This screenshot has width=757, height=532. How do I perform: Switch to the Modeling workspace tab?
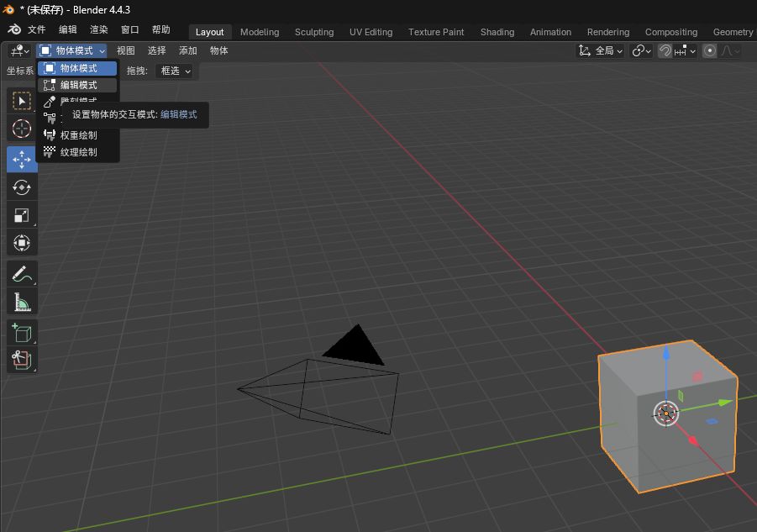pos(259,32)
